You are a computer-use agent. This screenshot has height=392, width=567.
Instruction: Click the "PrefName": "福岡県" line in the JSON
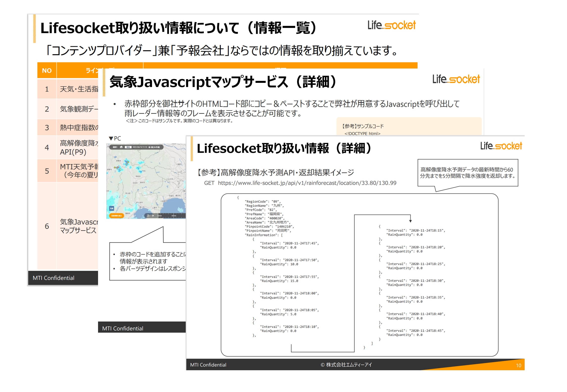pyautogui.click(x=264, y=214)
